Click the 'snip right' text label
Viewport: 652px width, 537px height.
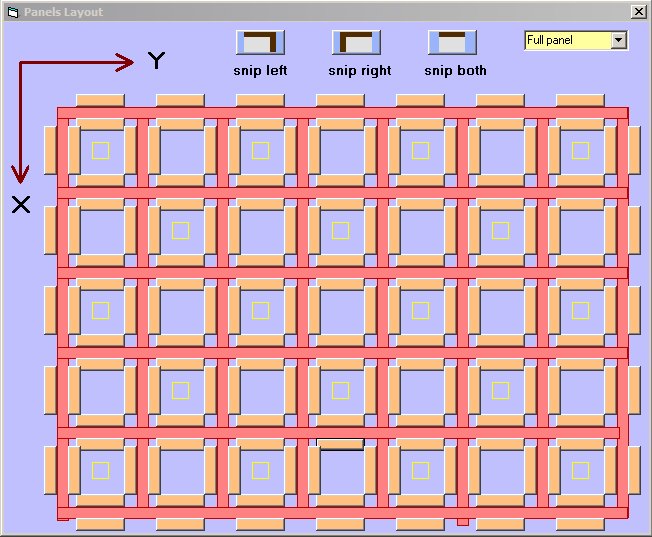coord(359,71)
